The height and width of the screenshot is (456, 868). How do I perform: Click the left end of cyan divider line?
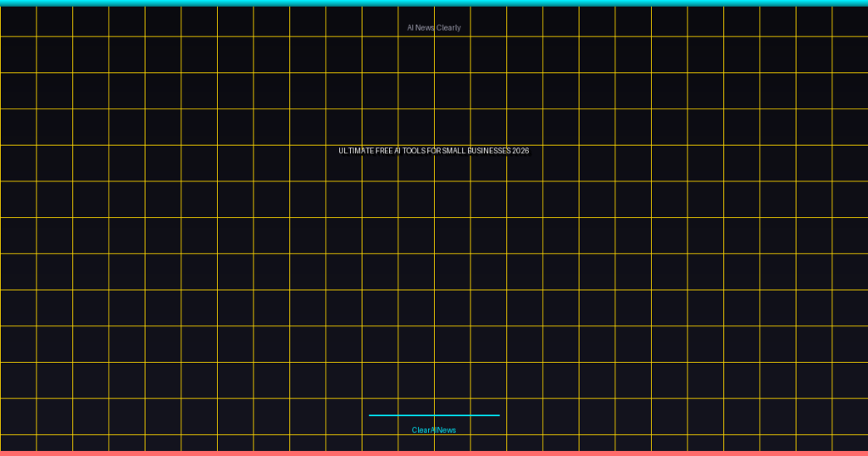click(x=371, y=415)
